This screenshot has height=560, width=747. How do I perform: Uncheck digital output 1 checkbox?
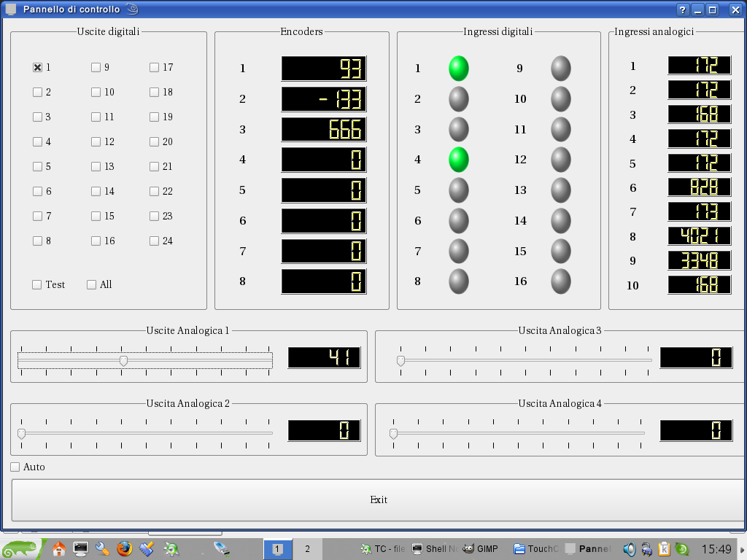37,67
